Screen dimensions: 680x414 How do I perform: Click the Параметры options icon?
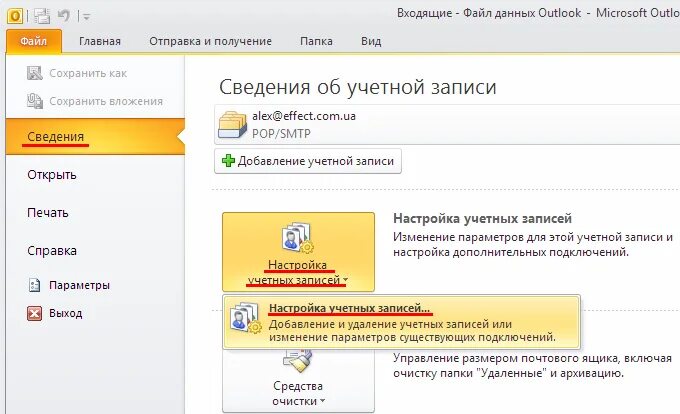click(35, 285)
